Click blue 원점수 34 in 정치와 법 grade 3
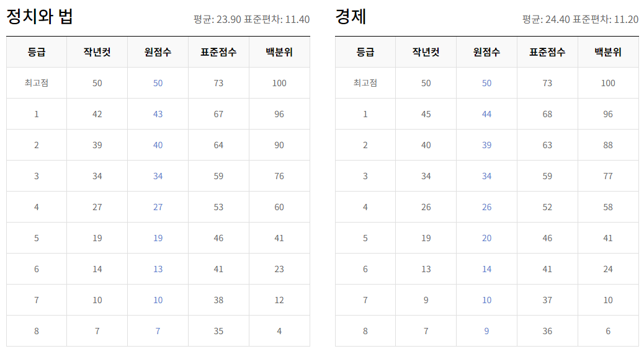Viewport: 644px width, 354px height. (158, 176)
